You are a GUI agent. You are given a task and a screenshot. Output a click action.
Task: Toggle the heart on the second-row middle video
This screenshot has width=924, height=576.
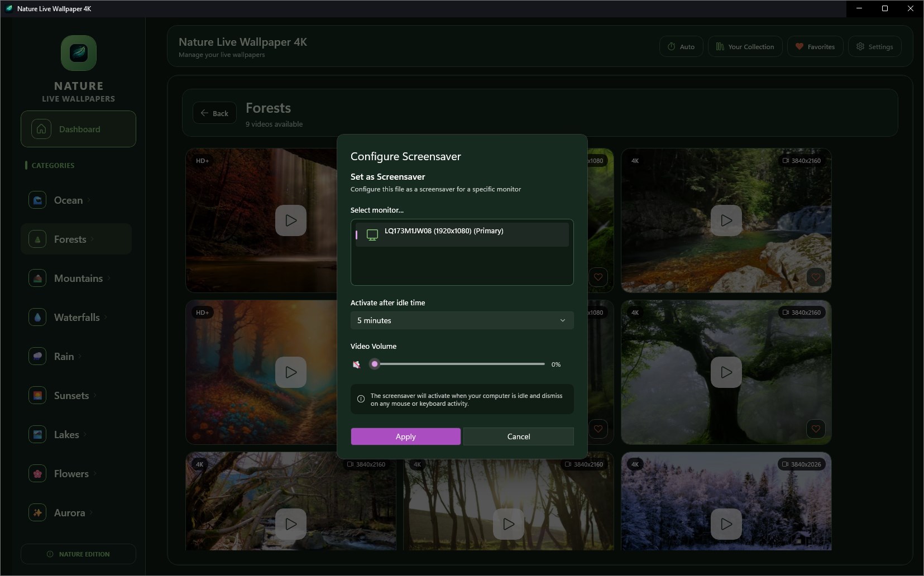598,429
